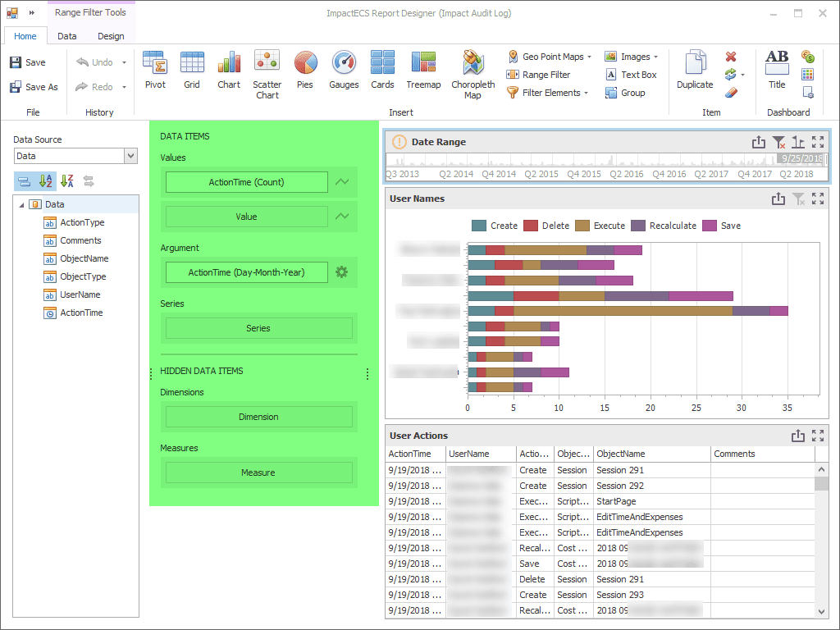The image size is (840, 630).
Task: Sort data fields descending Z-A
Action: click(x=67, y=181)
